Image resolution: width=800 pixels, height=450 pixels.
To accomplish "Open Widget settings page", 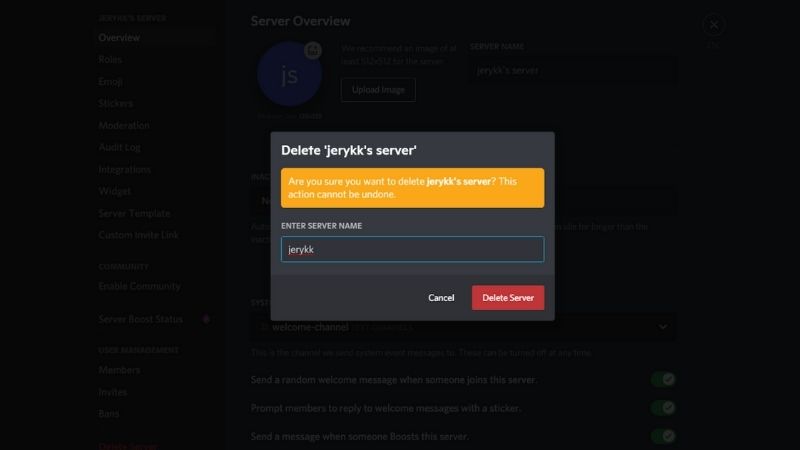I will pos(115,191).
